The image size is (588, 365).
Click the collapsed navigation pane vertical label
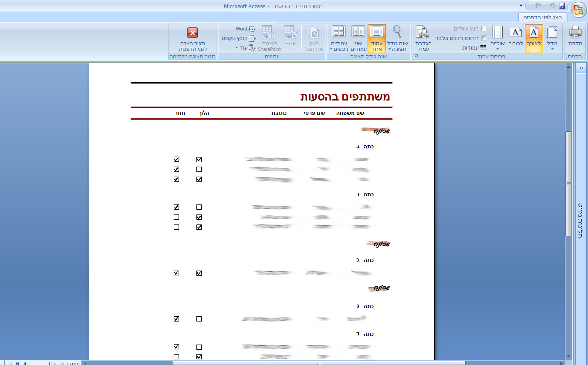(x=581, y=220)
